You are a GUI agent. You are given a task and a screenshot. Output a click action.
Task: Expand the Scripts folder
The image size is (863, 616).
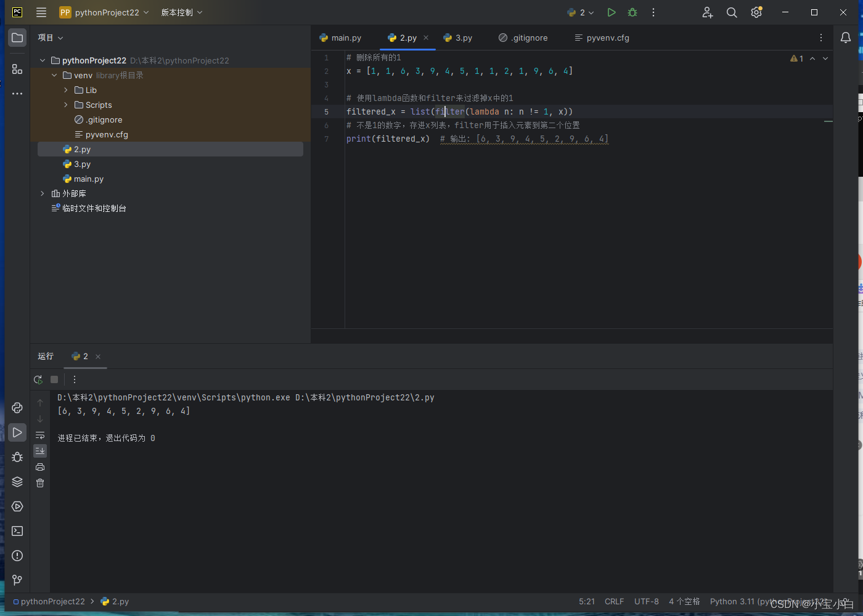(x=66, y=105)
